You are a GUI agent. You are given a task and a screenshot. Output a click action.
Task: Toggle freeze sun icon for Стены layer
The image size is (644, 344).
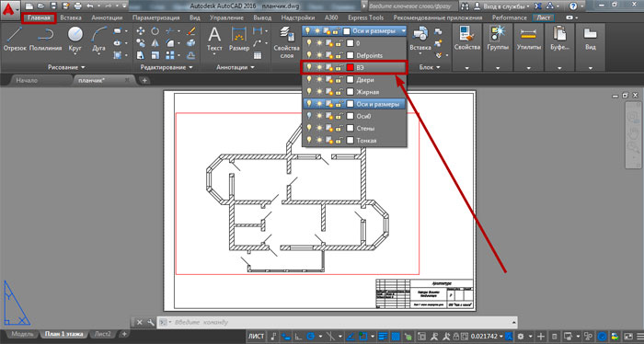[x=319, y=128]
